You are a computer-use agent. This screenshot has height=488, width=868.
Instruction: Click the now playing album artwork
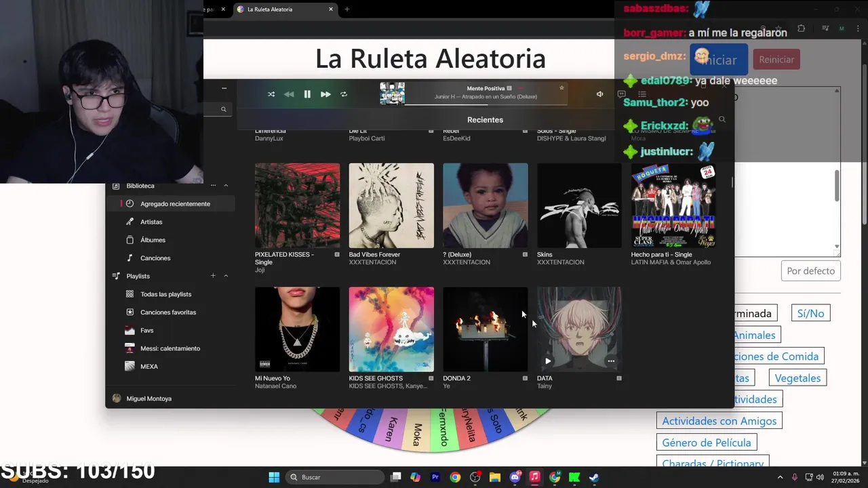tap(392, 94)
